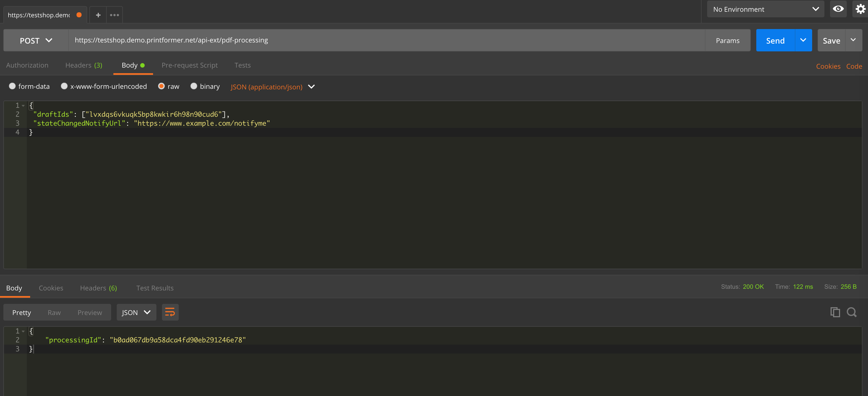Open environment quick look eye icon
The height and width of the screenshot is (396, 868).
pos(838,9)
